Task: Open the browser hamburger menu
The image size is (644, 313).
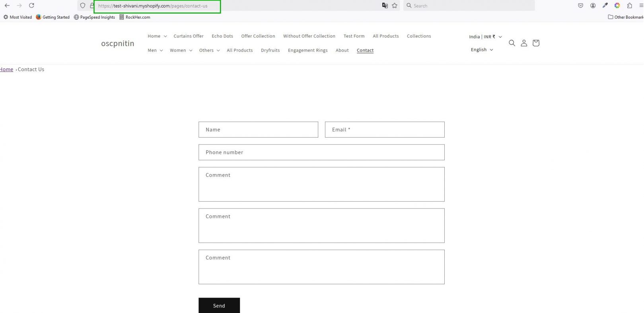Action: (641, 6)
